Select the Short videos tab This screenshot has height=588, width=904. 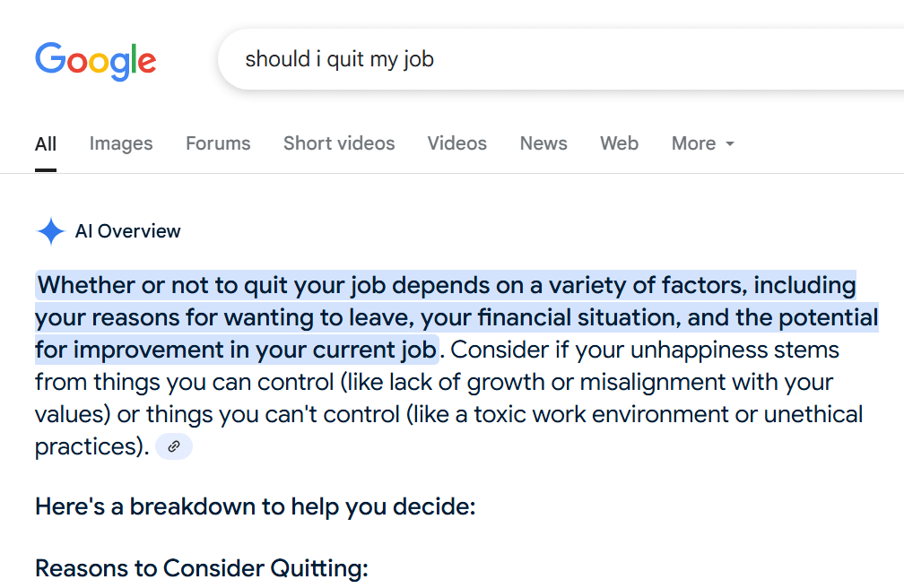[x=339, y=143]
